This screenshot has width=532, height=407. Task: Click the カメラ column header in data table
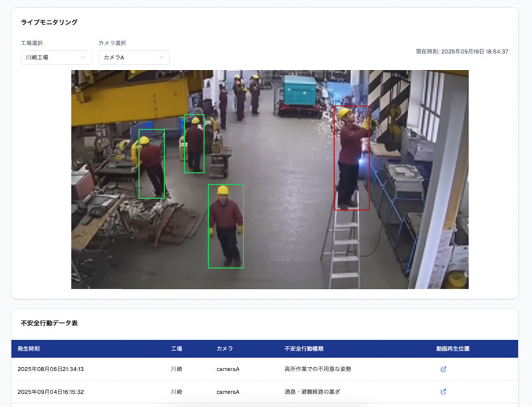225,348
